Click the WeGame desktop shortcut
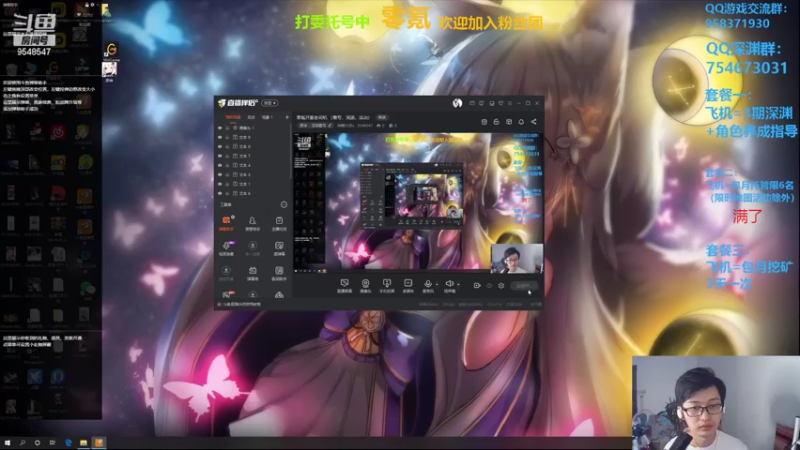 coord(111,51)
